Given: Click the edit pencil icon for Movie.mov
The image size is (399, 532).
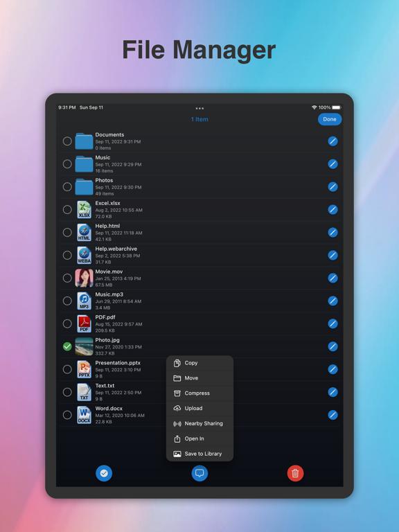Looking at the screenshot, I should [x=332, y=278].
